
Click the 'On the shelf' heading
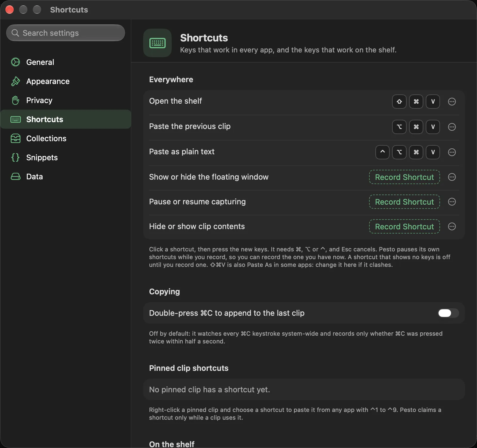pos(172,444)
